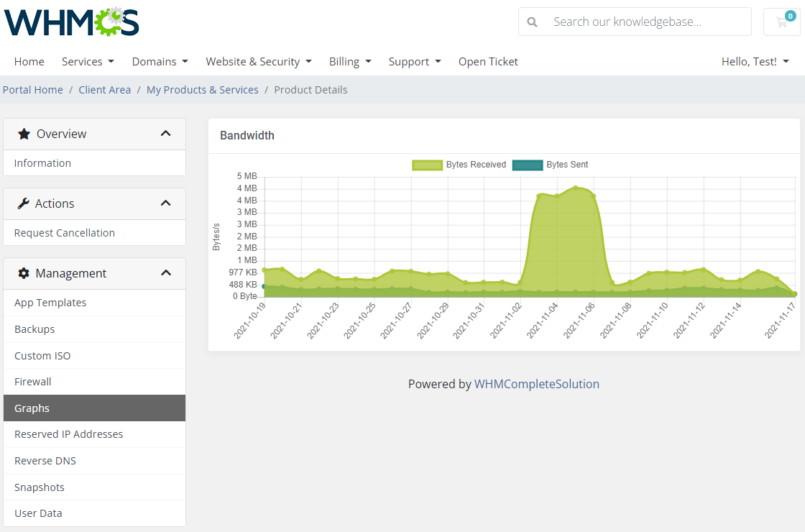
Task: Click the 488 KB axis label
Action: click(243, 285)
